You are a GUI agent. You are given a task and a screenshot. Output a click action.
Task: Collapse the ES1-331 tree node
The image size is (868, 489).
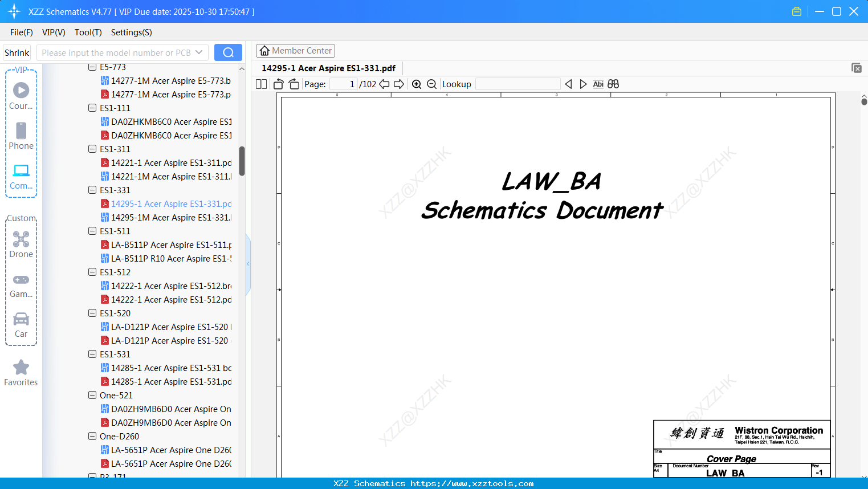tap(92, 190)
